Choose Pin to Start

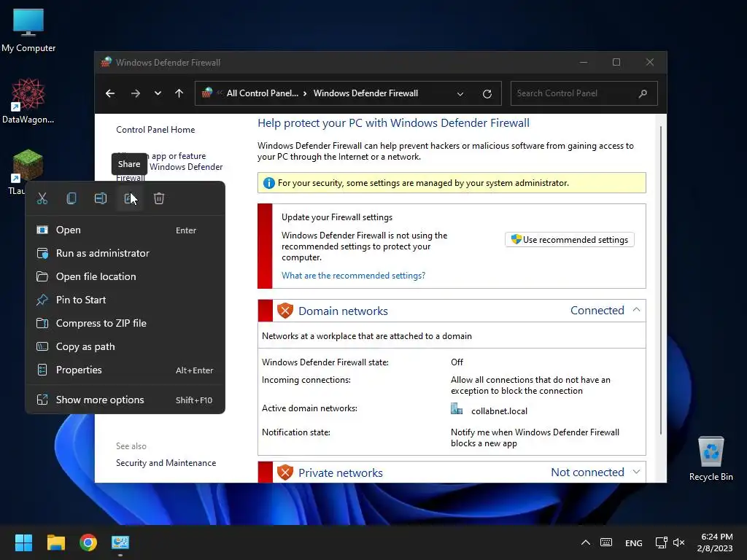click(125, 300)
